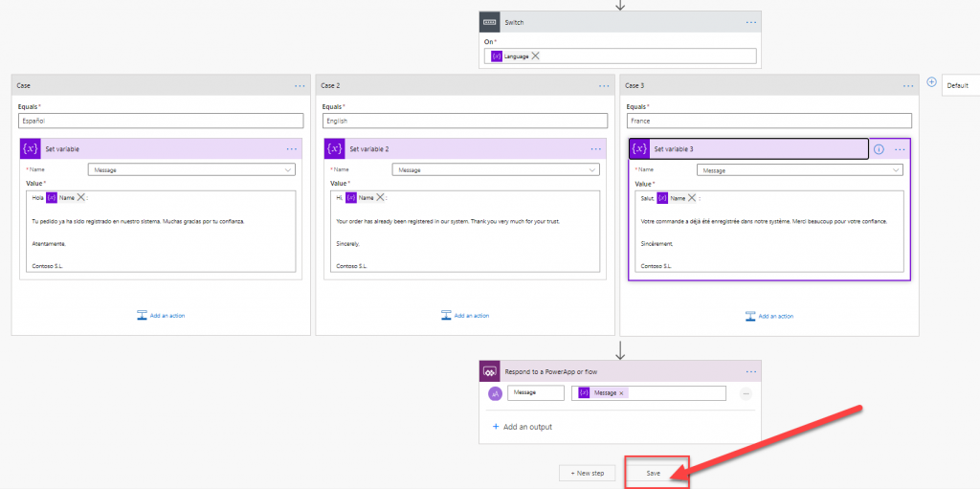Add an action in Case 3
The height and width of the screenshot is (489, 980).
(769, 316)
